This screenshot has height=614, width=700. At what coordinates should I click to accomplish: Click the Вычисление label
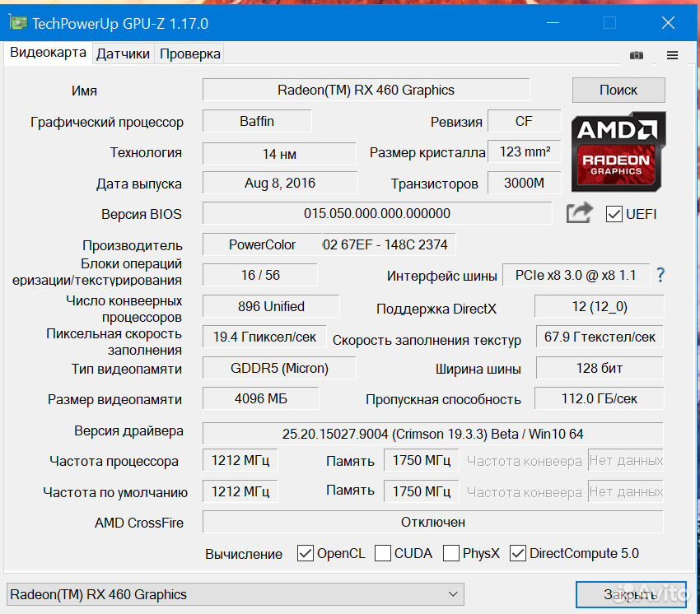(243, 554)
